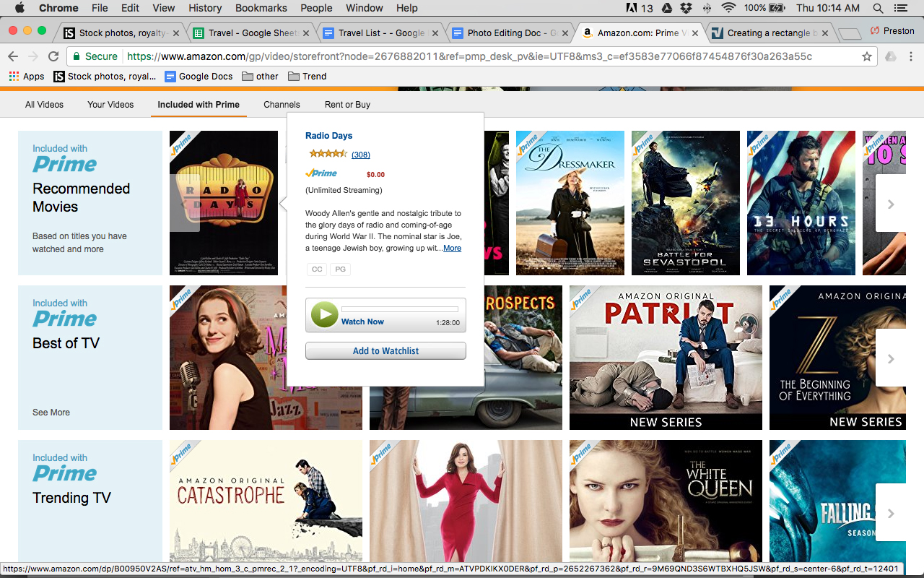
Task: Open Spotlight search magnifier icon
Action: pyautogui.click(x=878, y=8)
